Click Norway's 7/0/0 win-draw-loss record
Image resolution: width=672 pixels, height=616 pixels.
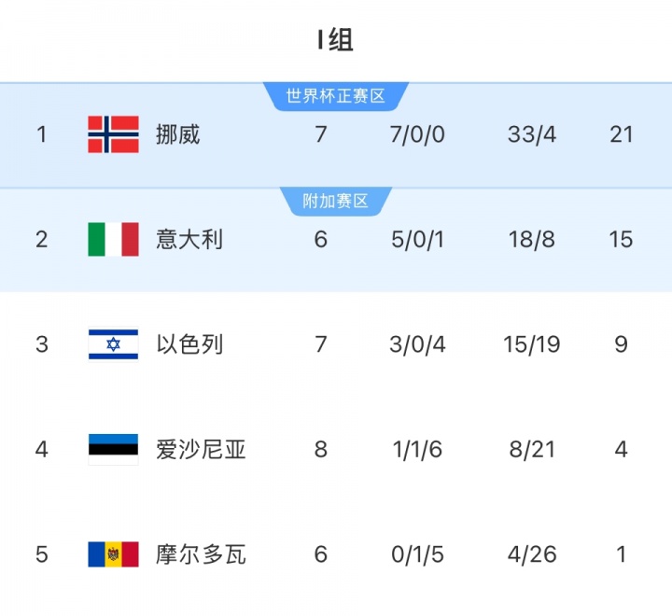tap(417, 134)
